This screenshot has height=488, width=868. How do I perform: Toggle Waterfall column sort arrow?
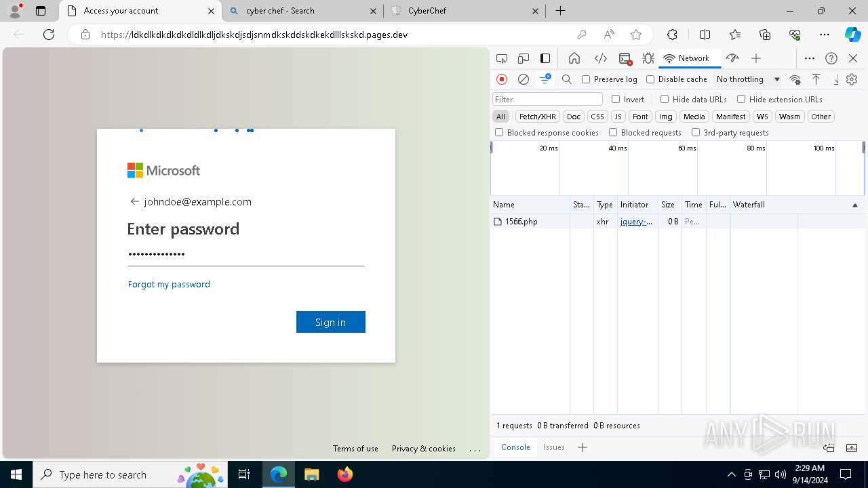[854, 205]
